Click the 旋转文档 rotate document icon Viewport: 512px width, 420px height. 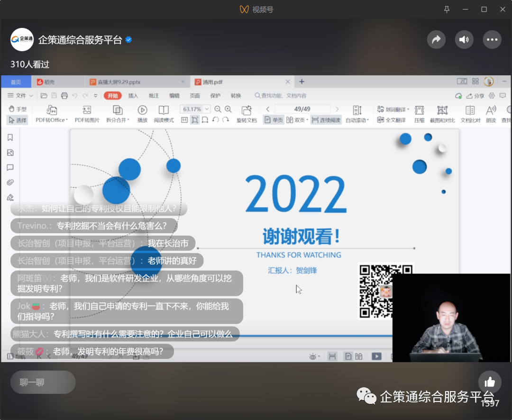point(247,114)
